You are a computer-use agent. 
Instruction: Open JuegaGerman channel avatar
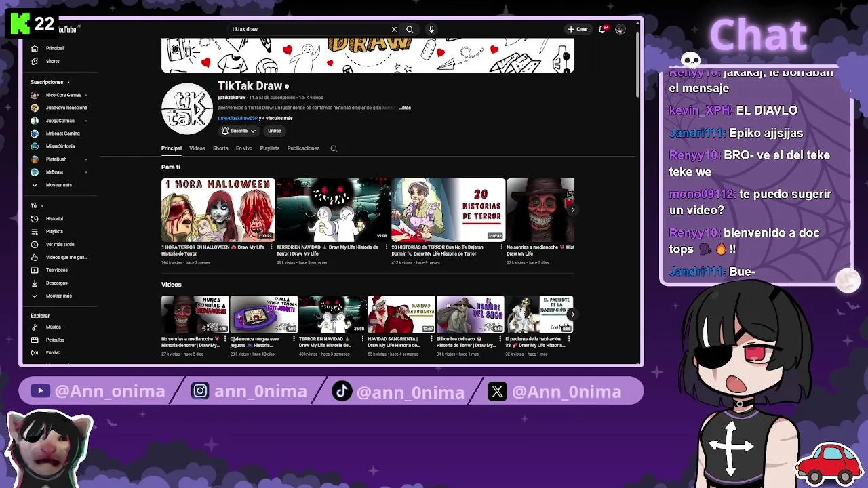35,121
